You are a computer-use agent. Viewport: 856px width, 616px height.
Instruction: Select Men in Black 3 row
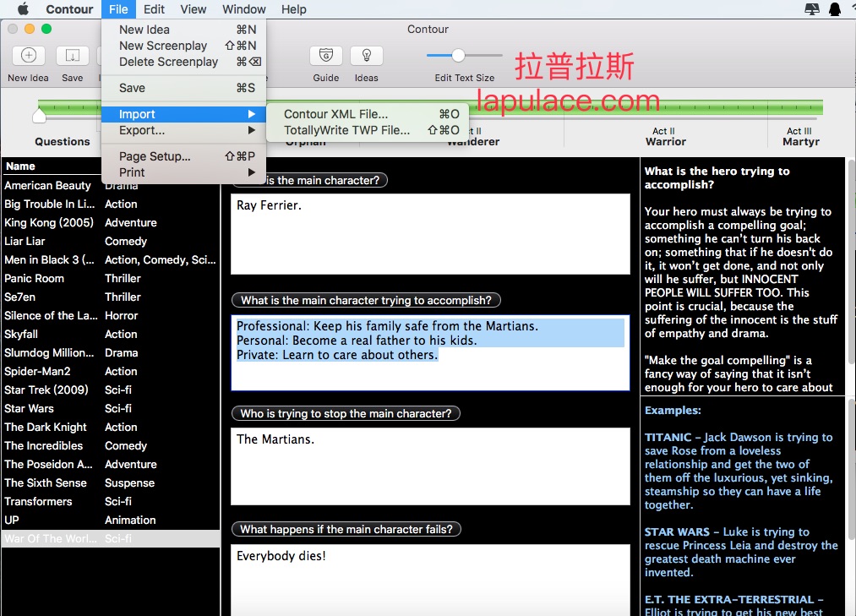pos(111,260)
